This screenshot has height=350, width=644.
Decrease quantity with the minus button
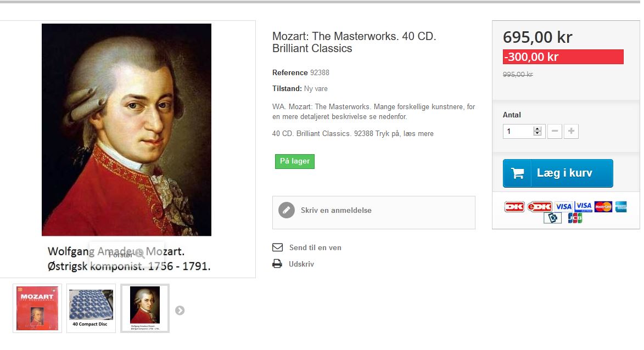point(555,131)
